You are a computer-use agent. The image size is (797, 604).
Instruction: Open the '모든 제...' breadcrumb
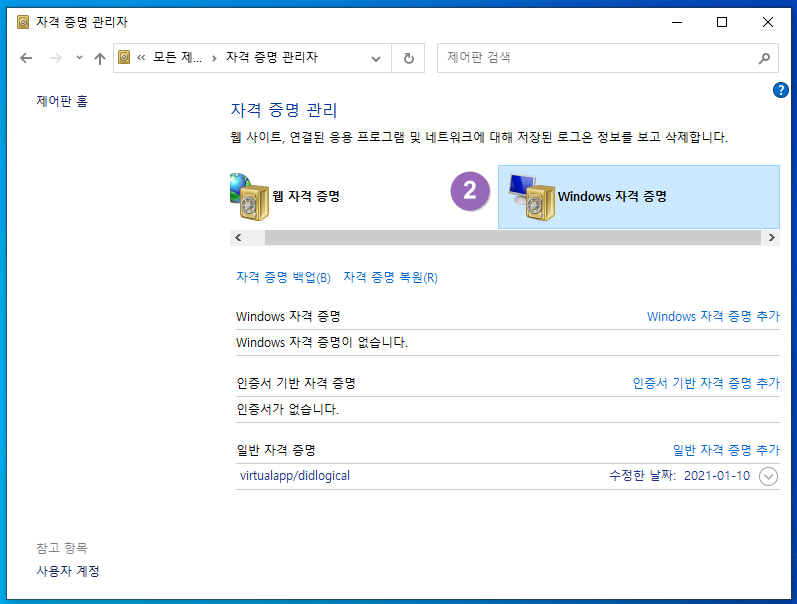point(177,57)
